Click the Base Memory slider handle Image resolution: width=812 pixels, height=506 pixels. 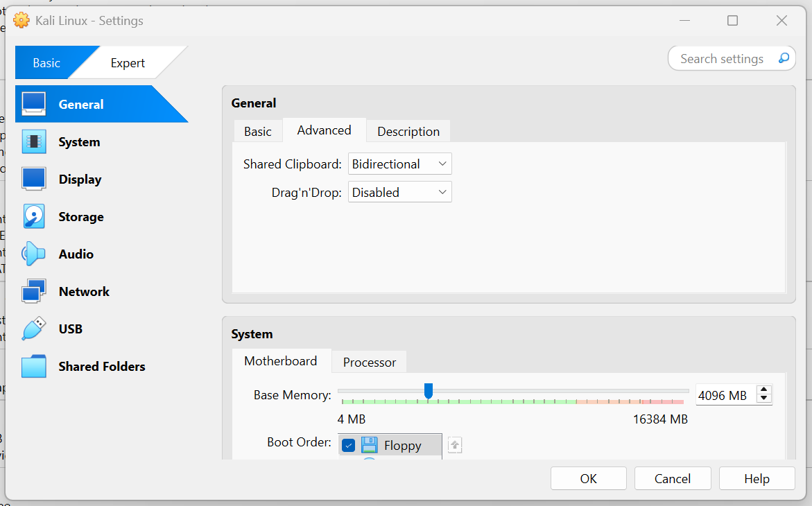point(429,391)
